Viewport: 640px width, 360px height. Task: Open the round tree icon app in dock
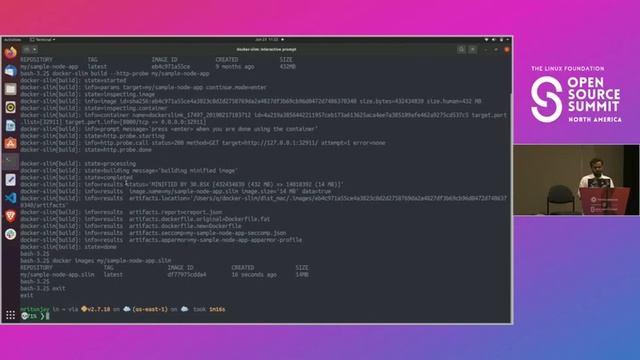coord(11,234)
